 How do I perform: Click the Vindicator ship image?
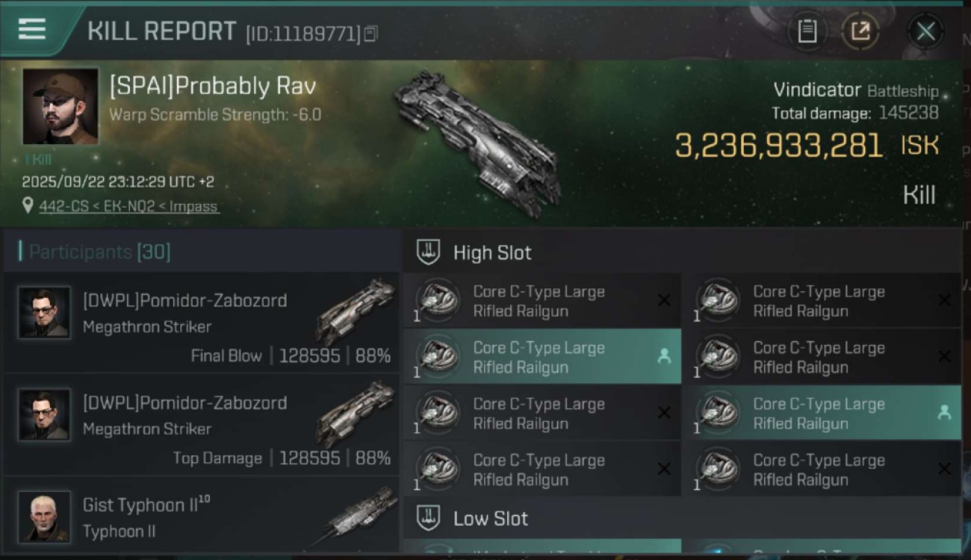pyautogui.click(x=478, y=143)
